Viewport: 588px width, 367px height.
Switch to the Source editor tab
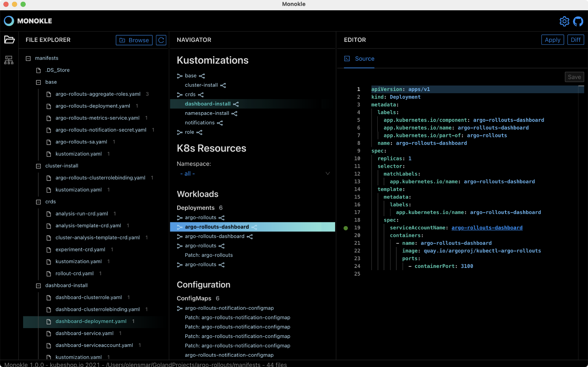(x=359, y=59)
